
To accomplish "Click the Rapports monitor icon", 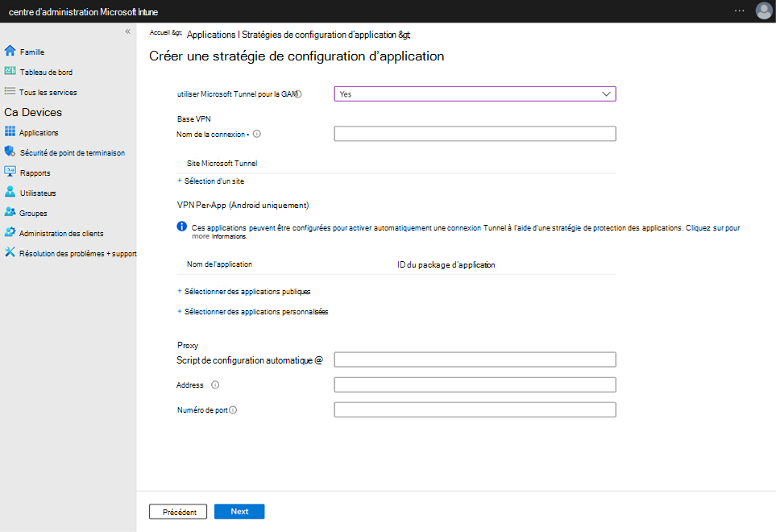I will pos(10,172).
